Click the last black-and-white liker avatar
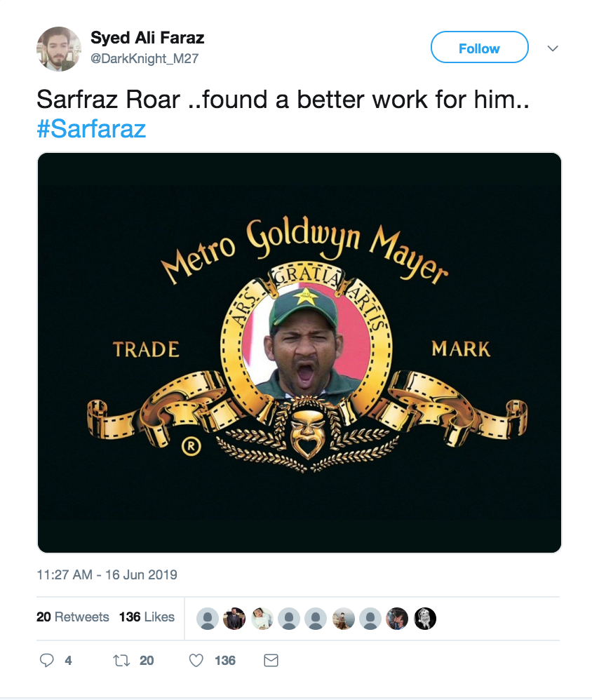Viewport: 592px width, 700px height. pos(425,618)
